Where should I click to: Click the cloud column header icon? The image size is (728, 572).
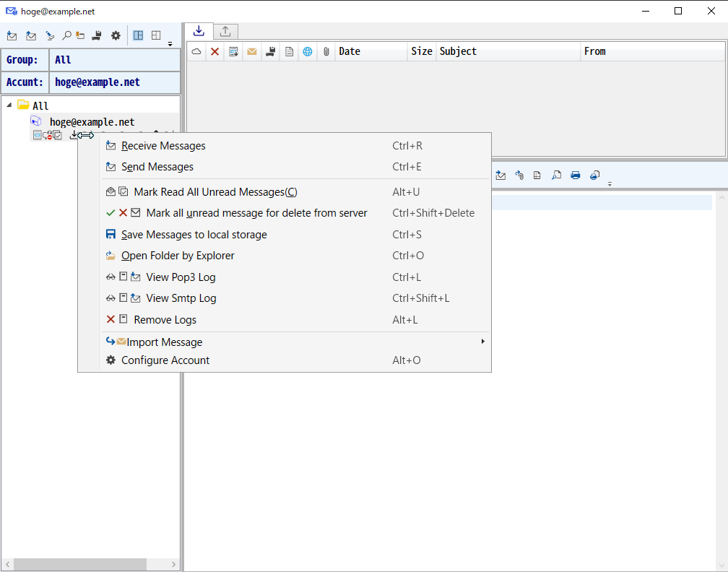pyautogui.click(x=196, y=51)
